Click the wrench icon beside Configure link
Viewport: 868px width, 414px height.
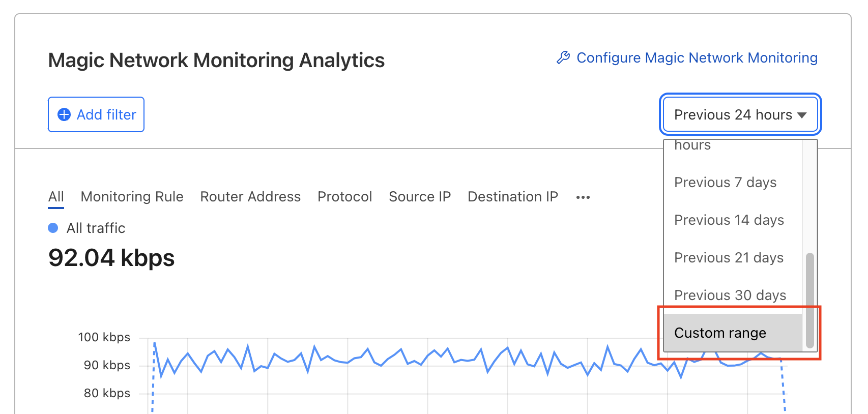(x=563, y=58)
